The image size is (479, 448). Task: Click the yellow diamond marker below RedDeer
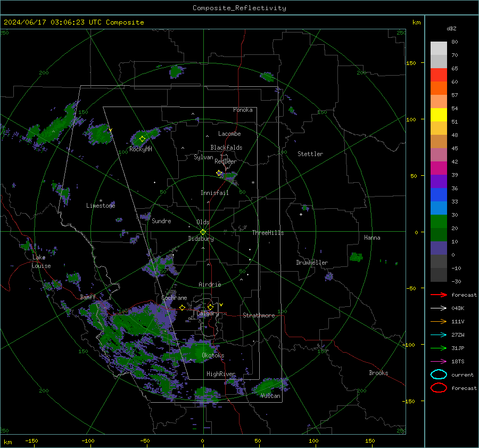click(219, 173)
